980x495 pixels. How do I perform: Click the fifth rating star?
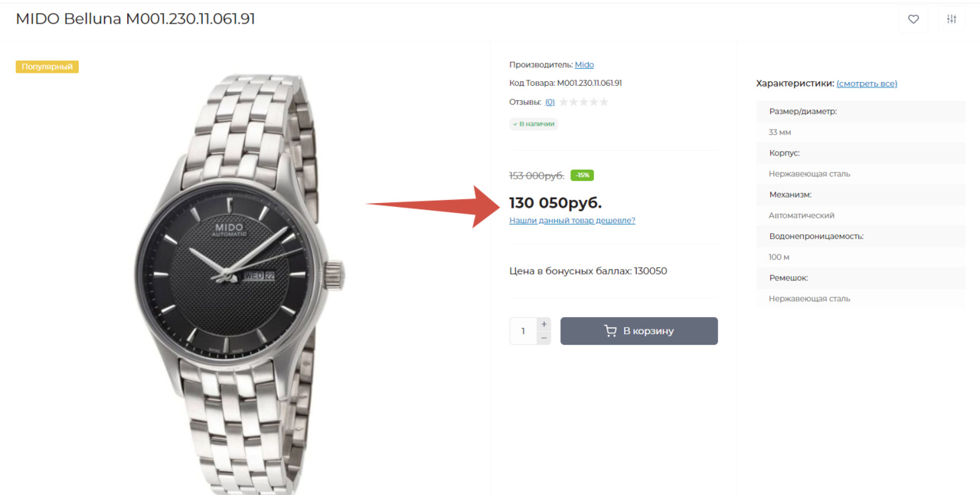pyautogui.click(x=604, y=102)
